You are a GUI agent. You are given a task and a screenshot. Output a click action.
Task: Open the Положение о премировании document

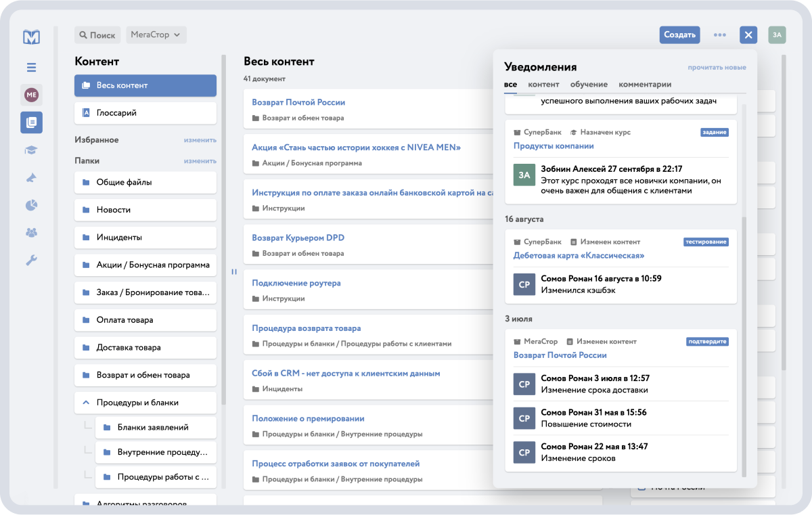(309, 418)
